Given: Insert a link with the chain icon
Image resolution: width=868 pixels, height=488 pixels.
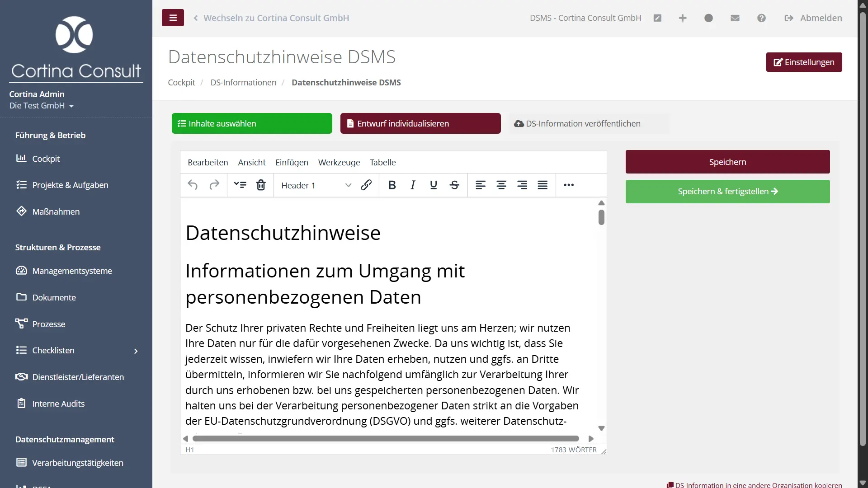Looking at the screenshot, I should (x=366, y=185).
